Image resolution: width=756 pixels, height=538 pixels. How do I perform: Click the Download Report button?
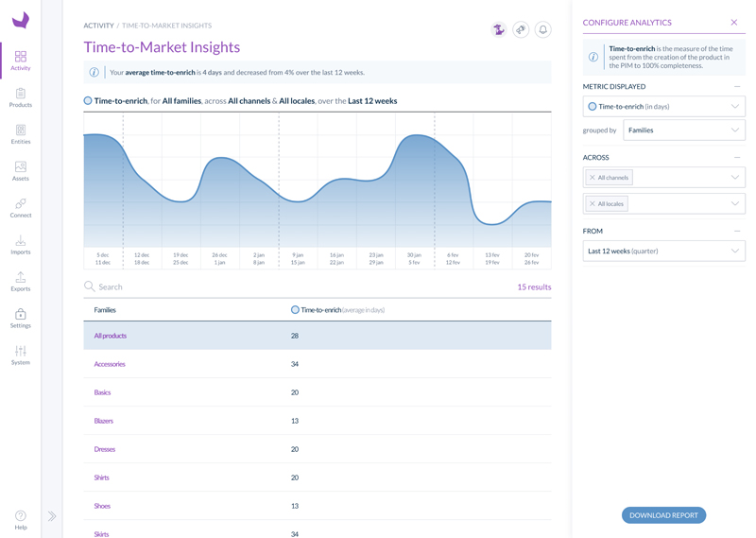pyautogui.click(x=664, y=515)
